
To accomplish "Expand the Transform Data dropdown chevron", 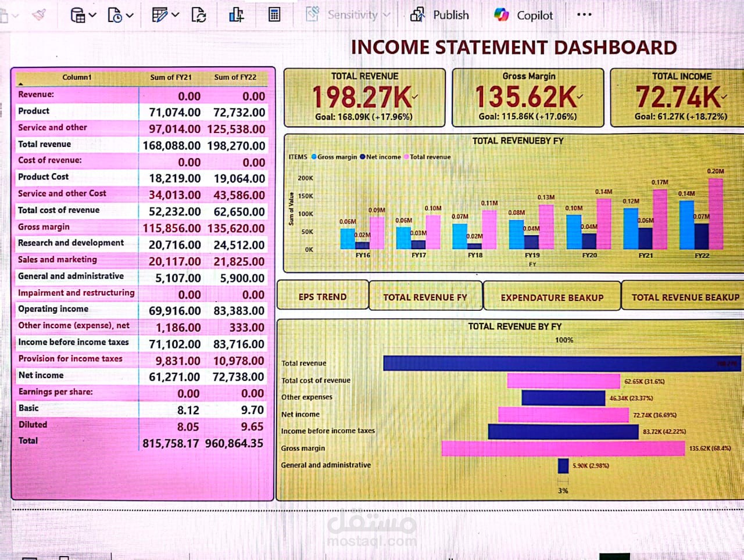I will point(175,16).
